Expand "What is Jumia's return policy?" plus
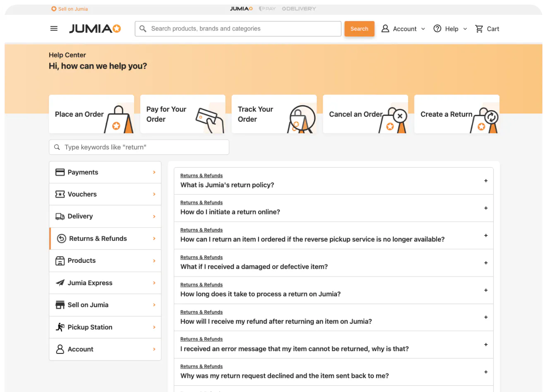 point(486,181)
